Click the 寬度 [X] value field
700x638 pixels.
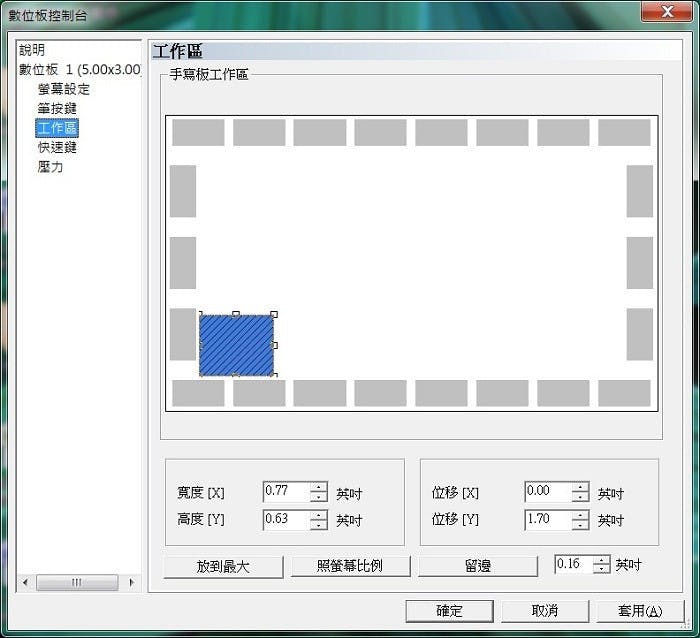click(287, 491)
